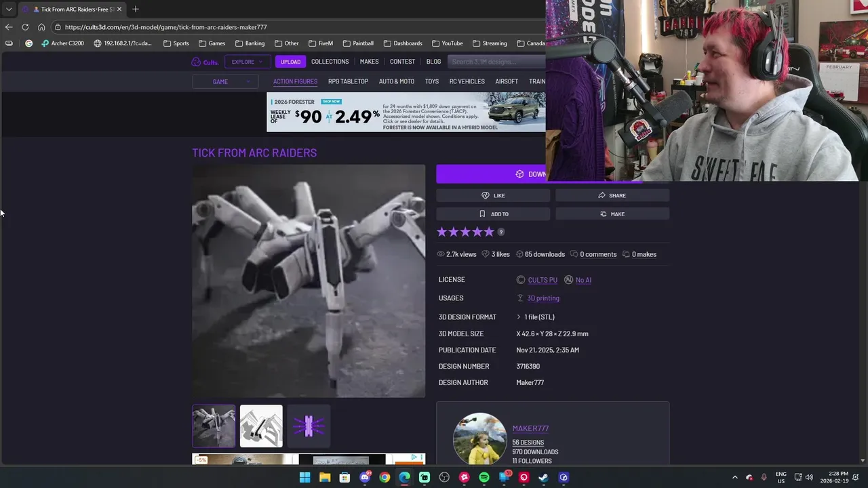Open Spotify from the taskbar

click(x=484, y=477)
